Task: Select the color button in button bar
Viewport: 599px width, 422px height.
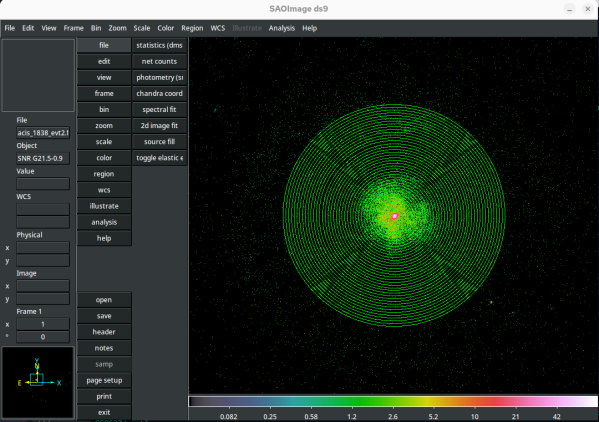Action: (104, 158)
